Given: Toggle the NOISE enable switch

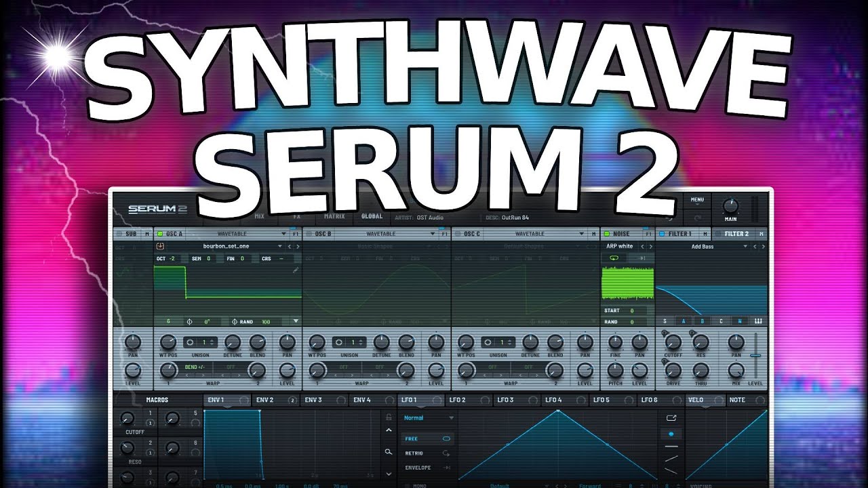Looking at the screenshot, I should click(x=608, y=233).
